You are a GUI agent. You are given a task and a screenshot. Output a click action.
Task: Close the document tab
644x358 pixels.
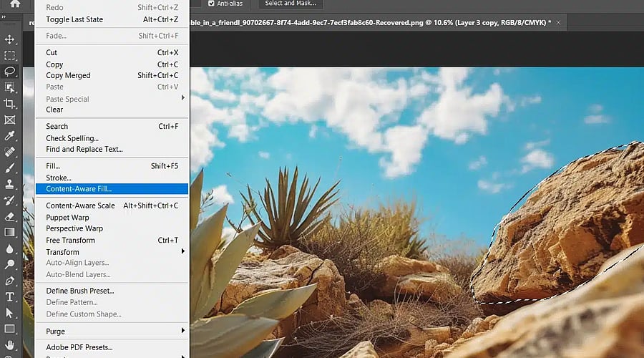coord(558,23)
